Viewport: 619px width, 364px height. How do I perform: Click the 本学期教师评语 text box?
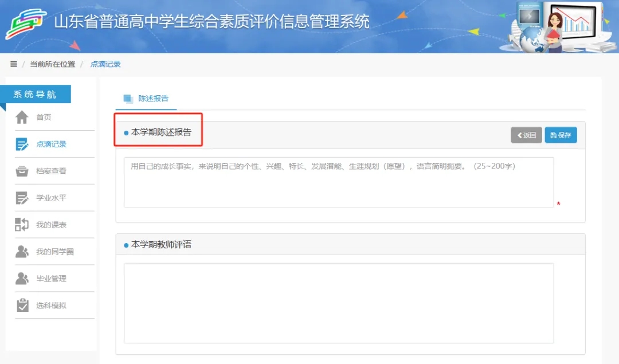[338, 303]
